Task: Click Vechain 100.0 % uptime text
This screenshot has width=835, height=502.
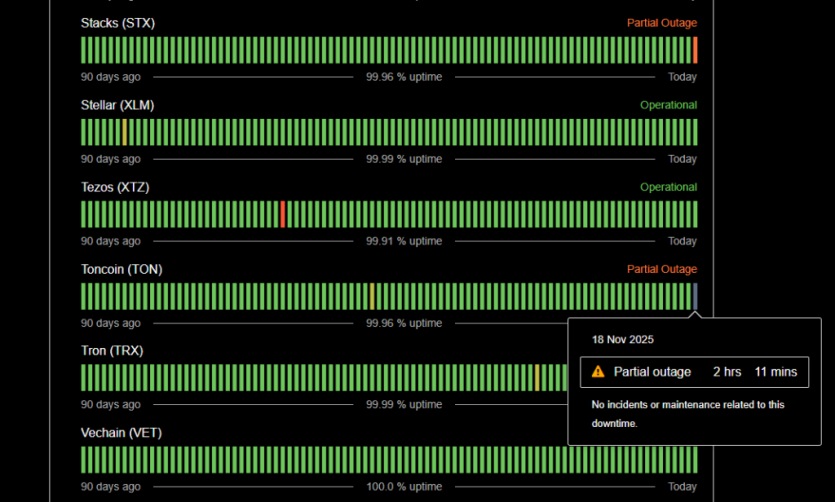Action: [x=404, y=486]
